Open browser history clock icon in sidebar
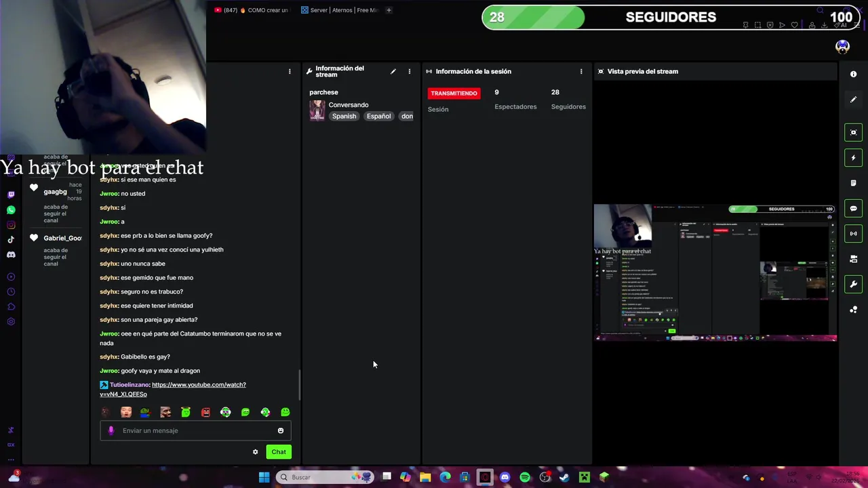868x488 pixels. [11, 291]
